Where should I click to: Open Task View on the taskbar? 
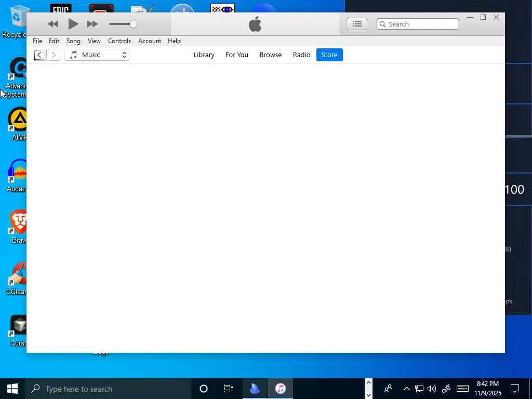(229, 389)
